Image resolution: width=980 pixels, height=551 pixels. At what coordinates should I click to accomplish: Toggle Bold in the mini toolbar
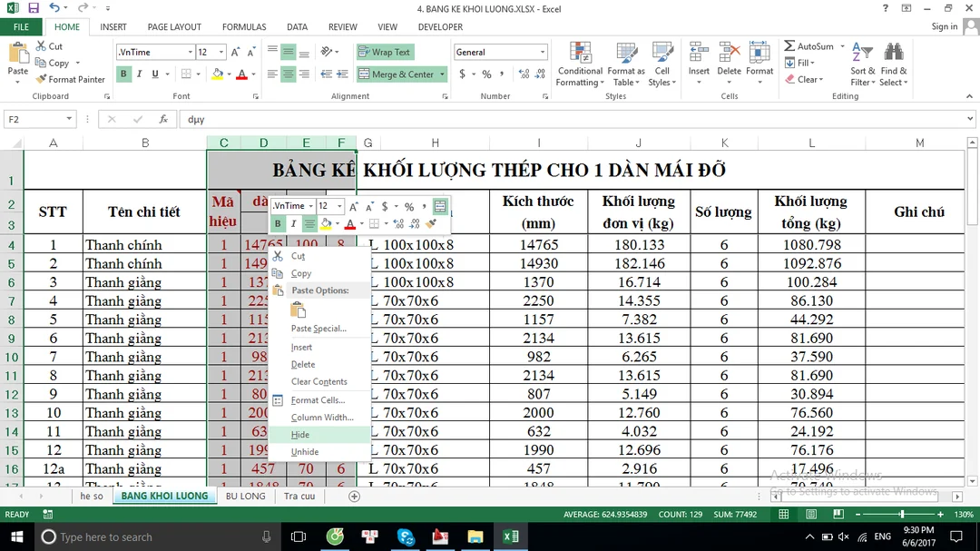(278, 223)
